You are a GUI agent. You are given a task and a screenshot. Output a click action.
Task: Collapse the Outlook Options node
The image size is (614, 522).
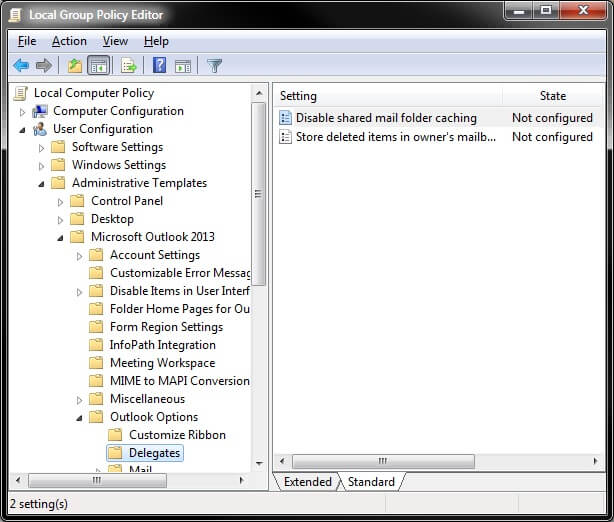[x=79, y=418]
